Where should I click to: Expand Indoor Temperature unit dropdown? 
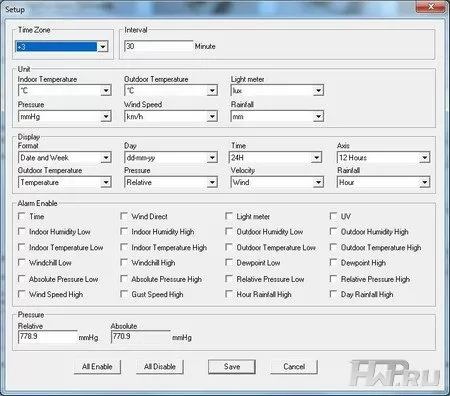(64, 90)
